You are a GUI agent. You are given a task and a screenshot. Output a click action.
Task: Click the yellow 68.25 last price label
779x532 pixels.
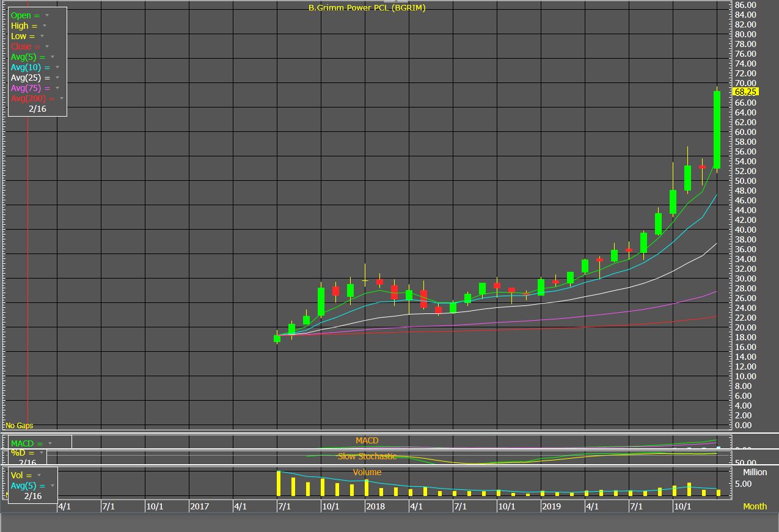(x=745, y=92)
